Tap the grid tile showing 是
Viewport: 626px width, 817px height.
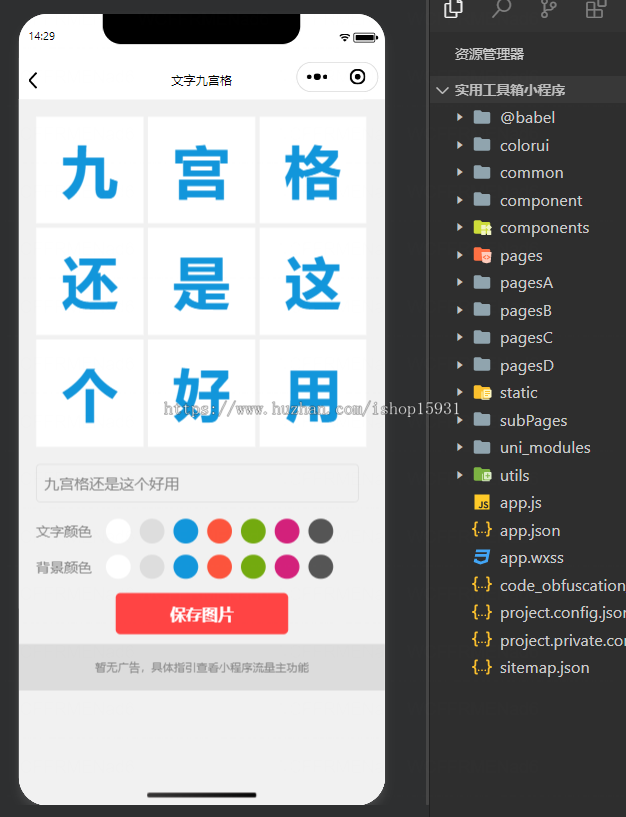pyautogui.click(x=201, y=281)
